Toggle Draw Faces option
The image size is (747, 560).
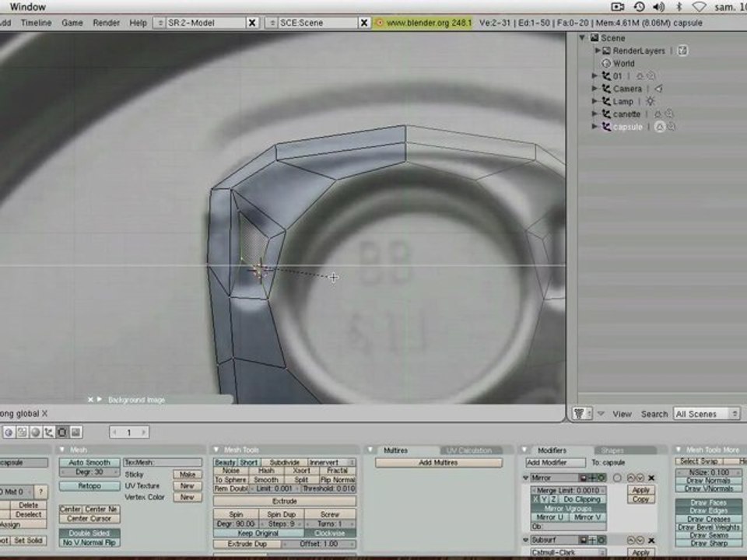[x=708, y=502]
